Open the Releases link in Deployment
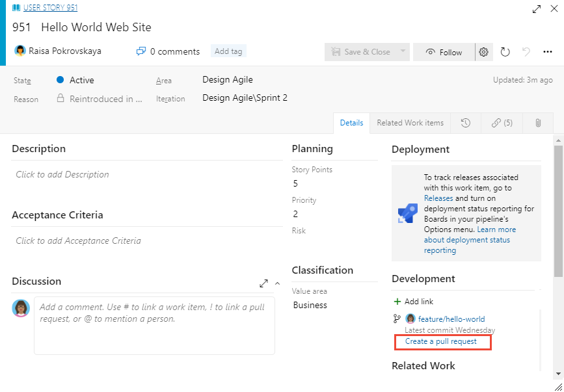This screenshot has height=392, width=564. tap(438, 198)
